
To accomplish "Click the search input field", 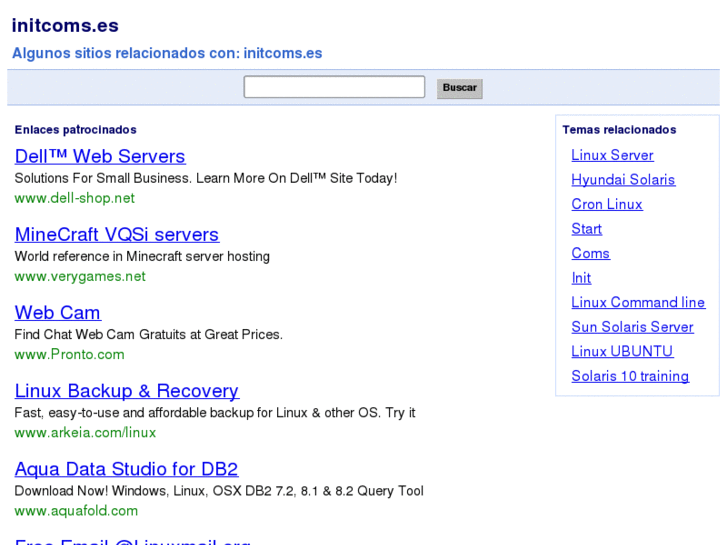I will click(334, 87).
